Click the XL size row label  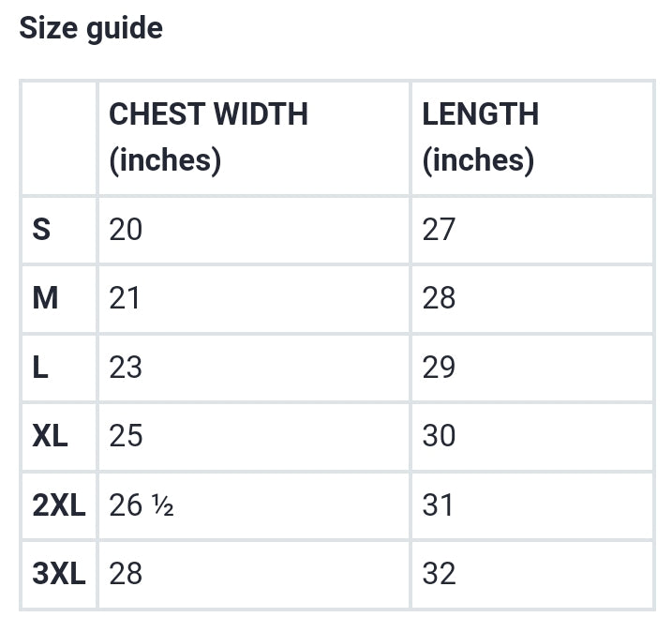pyautogui.click(x=51, y=436)
